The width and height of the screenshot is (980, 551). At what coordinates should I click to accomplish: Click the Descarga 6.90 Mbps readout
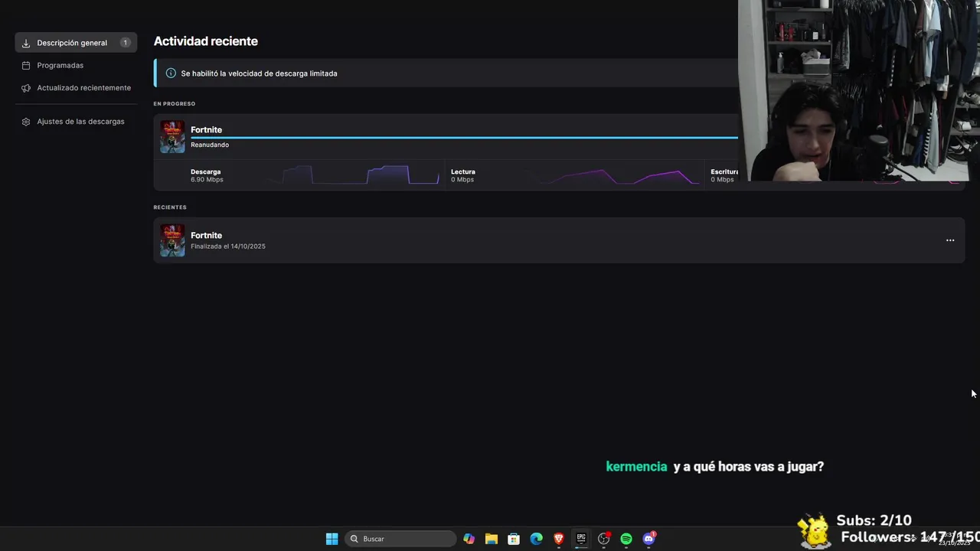point(207,175)
